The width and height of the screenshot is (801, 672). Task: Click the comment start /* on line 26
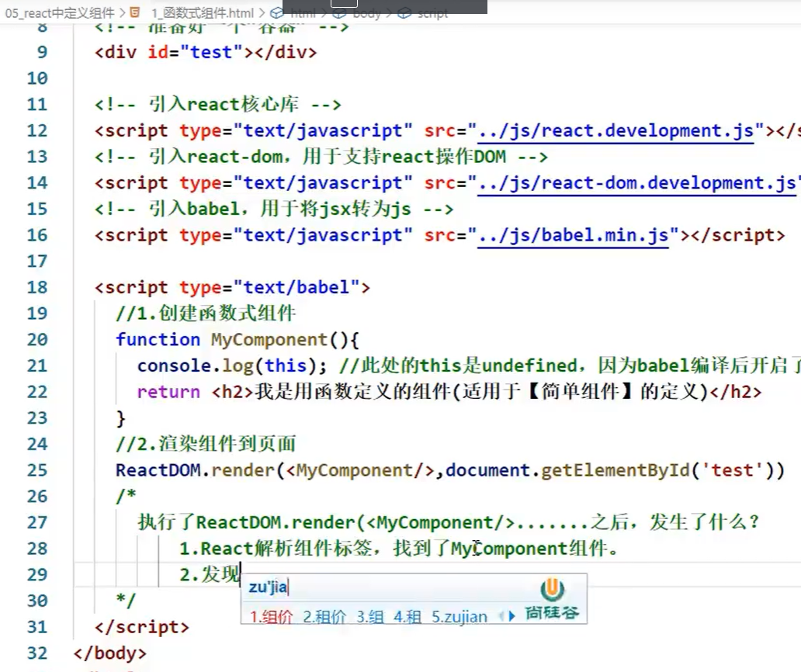127,496
